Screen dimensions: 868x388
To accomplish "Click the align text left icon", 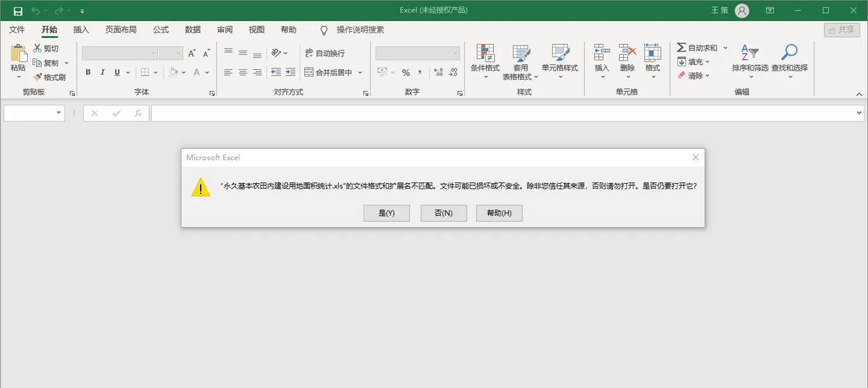I will 228,73.
